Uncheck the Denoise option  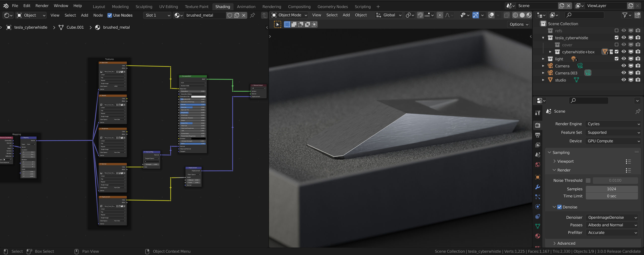(559, 207)
